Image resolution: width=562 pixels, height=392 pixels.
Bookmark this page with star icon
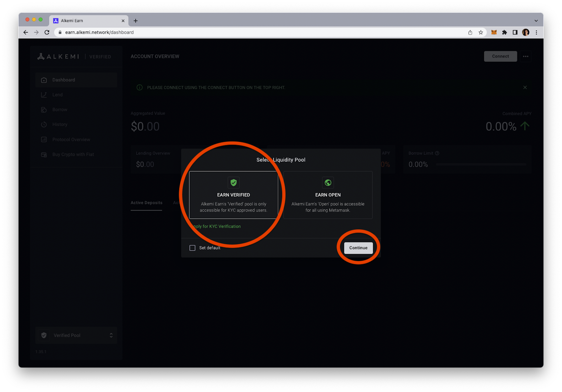pyautogui.click(x=481, y=32)
